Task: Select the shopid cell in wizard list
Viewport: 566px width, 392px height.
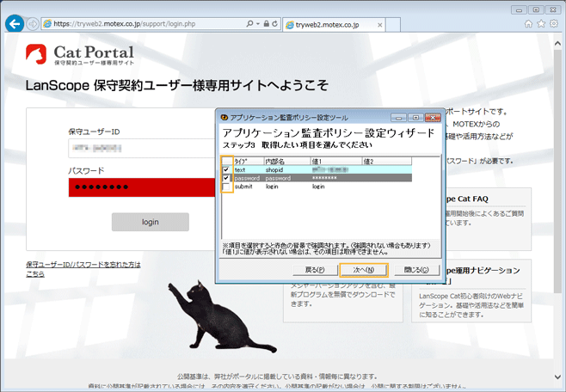Action: 274,170
